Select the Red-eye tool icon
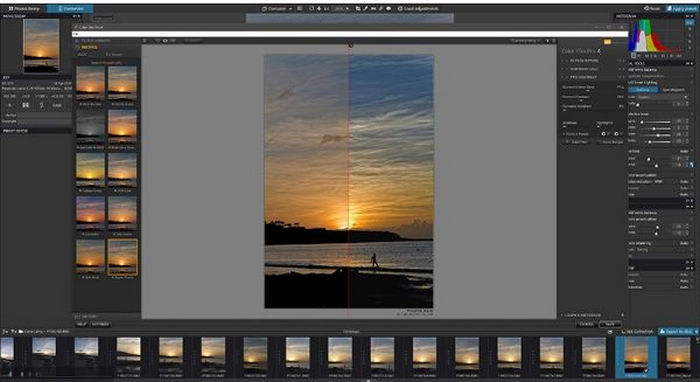700x382 pixels. (388, 8)
